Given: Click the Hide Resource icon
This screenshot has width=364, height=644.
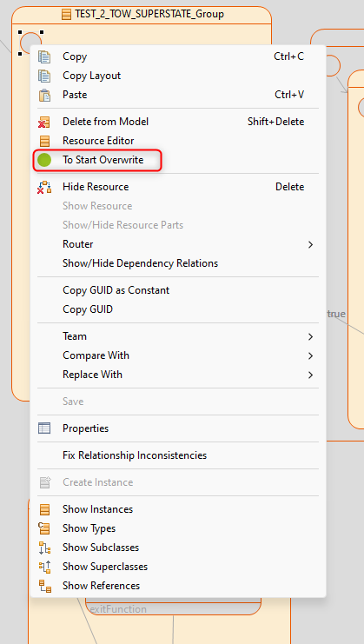Looking at the screenshot, I should [44, 187].
